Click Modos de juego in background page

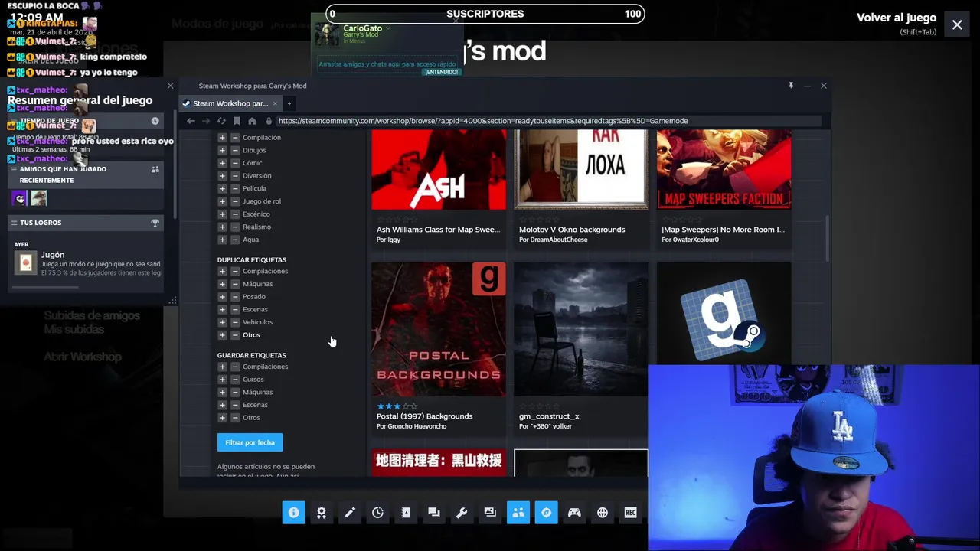point(217,24)
